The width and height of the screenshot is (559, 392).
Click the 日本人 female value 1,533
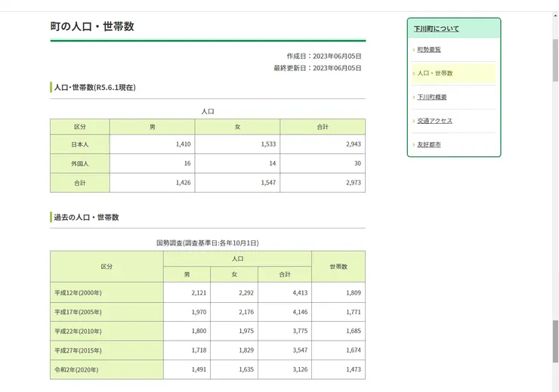pyautogui.click(x=268, y=144)
